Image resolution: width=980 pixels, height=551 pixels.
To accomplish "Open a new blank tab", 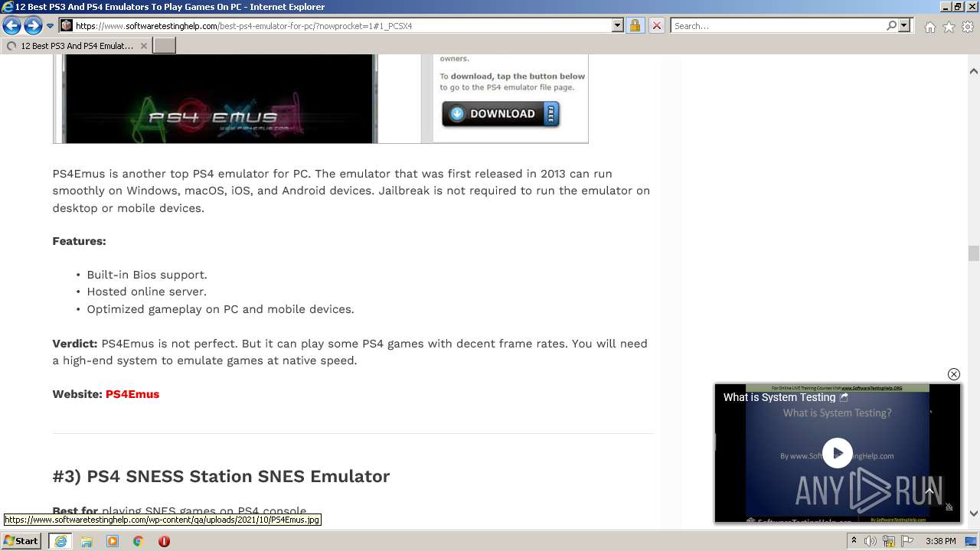I will (165, 46).
